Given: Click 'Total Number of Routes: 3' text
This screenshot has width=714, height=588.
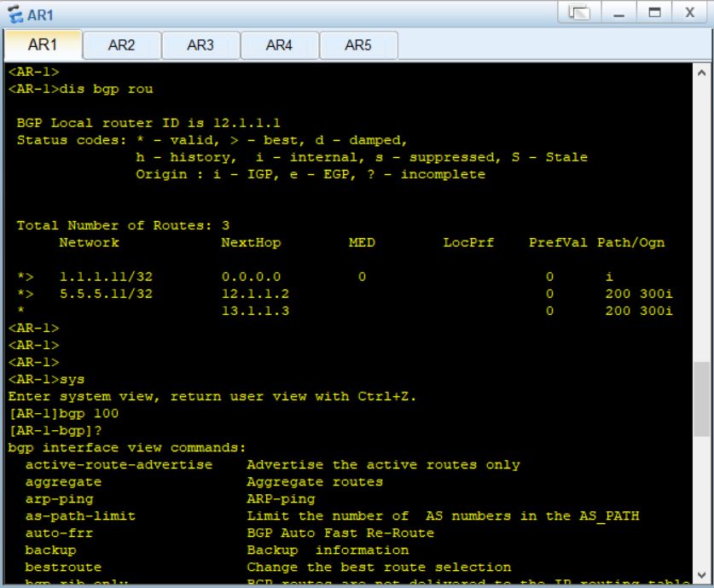Looking at the screenshot, I should [x=123, y=225].
